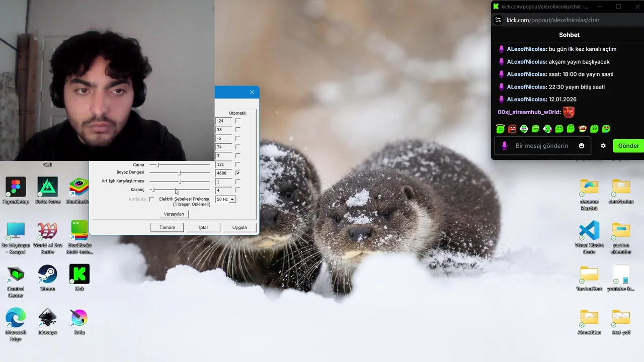Enable Otomatik checkbox for value 3
Viewport: 644px width, 362px height.
(x=238, y=156)
